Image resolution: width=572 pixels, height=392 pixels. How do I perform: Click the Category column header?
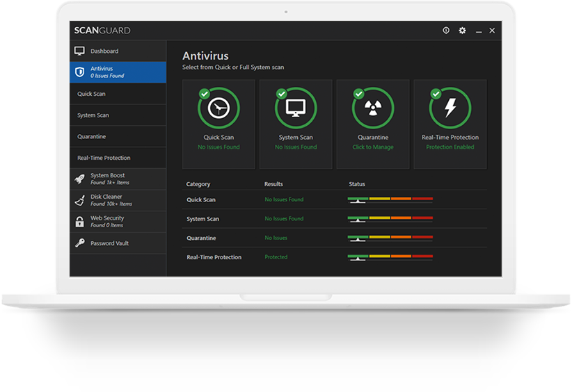click(198, 184)
